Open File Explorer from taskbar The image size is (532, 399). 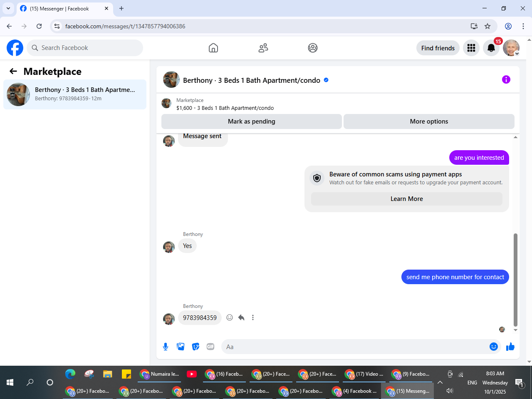(108, 374)
